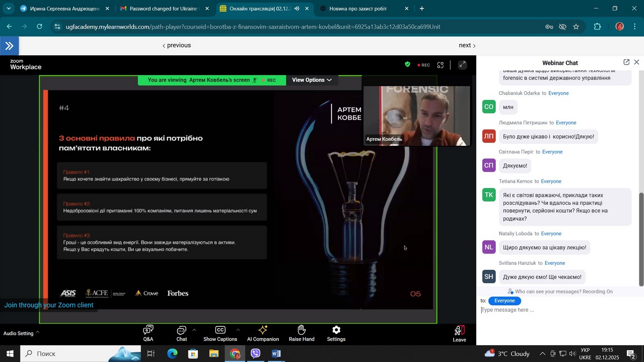Leave the webinar
The height and width of the screenshot is (362, 644).
459,334
